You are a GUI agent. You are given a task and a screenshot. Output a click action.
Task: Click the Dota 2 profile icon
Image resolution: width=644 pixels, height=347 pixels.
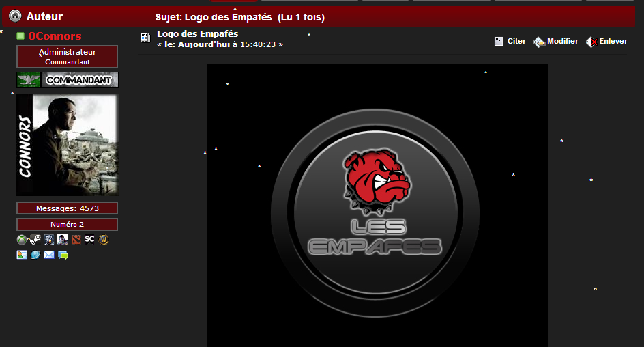pos(76,240)
